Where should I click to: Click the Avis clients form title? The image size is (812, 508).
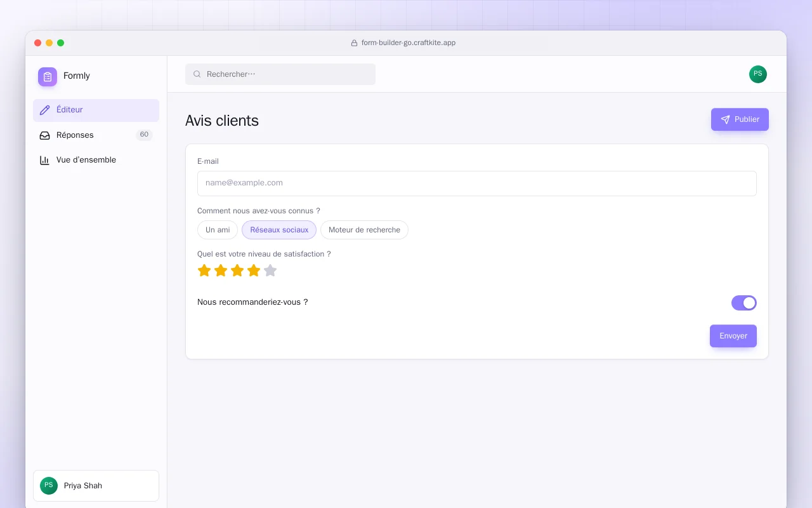(222, 121)
